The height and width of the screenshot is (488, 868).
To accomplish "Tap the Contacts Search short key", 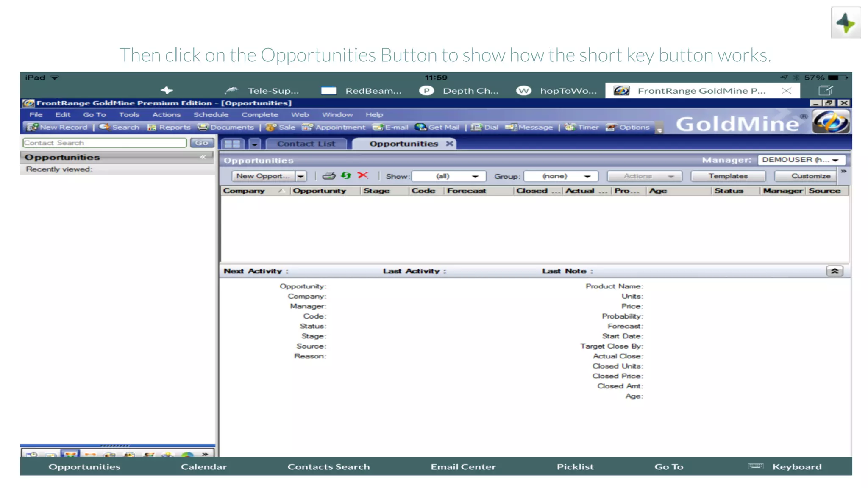I will (x=328, y=466).
